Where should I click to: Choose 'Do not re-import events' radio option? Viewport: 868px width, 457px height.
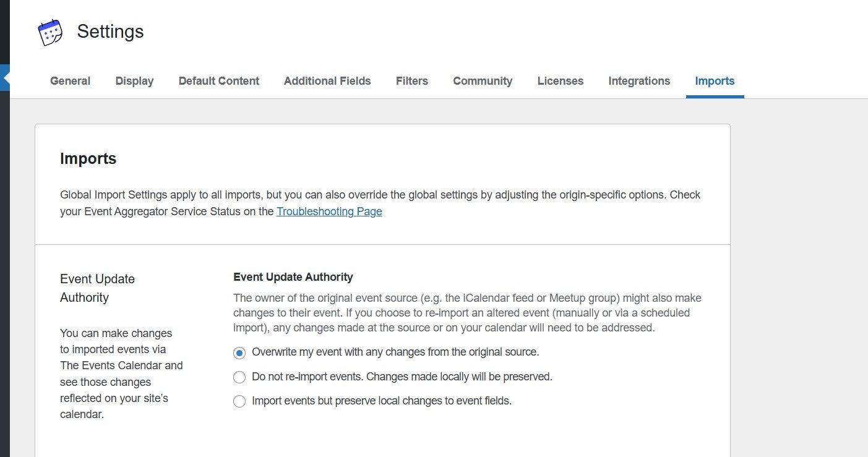point(239,377)
